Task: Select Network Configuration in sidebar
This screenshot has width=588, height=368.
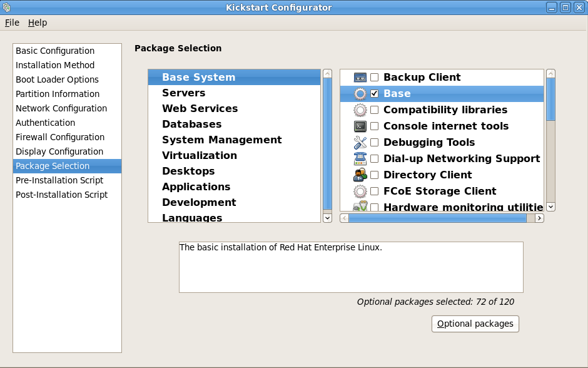Action: click(x=67, y=108)
